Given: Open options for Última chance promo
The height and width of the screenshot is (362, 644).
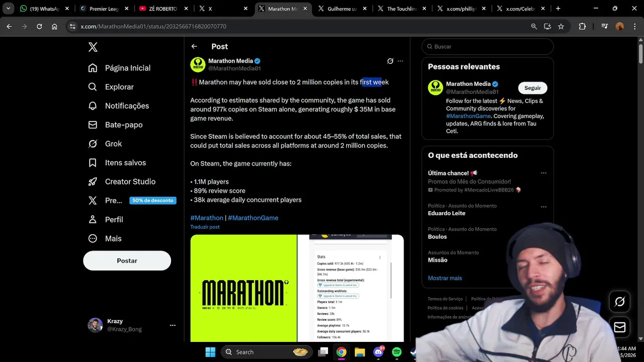Looking at the screenshot, I should click(x=543, y=173).
